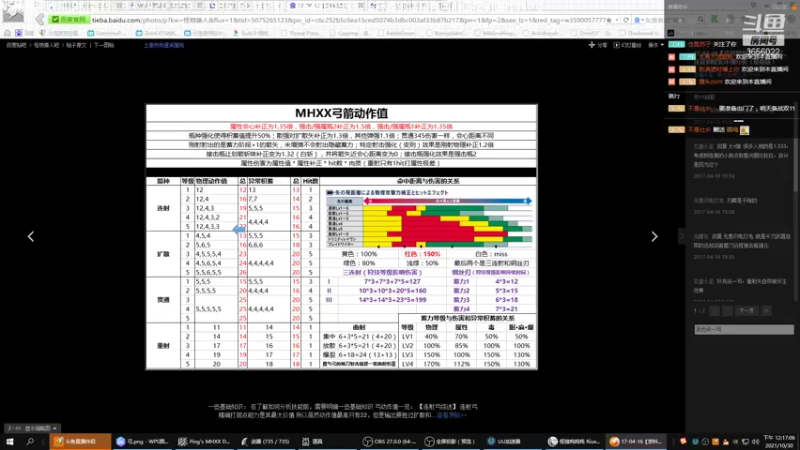
Task: Click 帖子原文 in the breadcrumb
Action: [x=76, y=45]
